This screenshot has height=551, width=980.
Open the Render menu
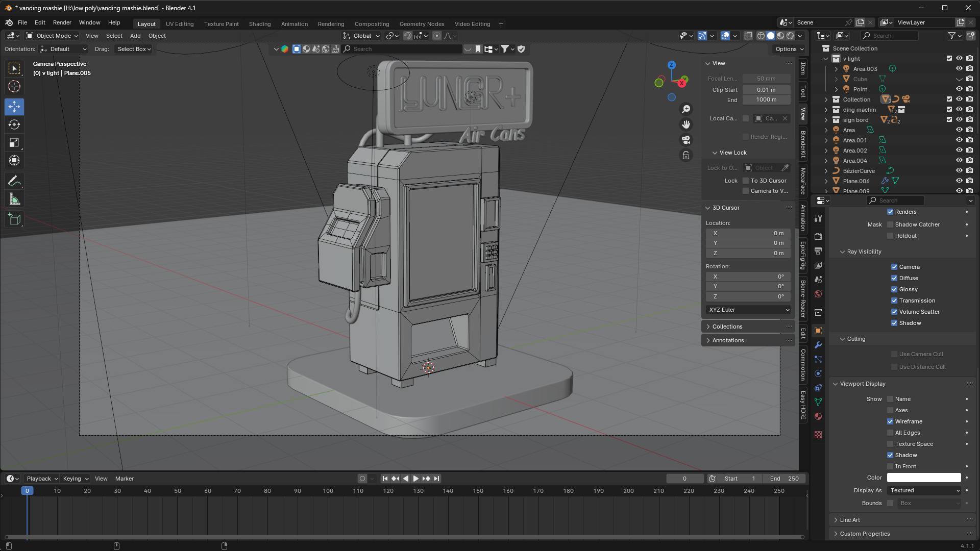tap(62, 22)
